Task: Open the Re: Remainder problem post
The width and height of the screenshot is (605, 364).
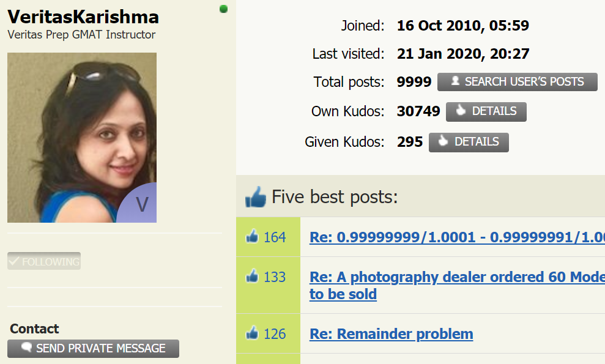Action: click(x=392, y=334)
